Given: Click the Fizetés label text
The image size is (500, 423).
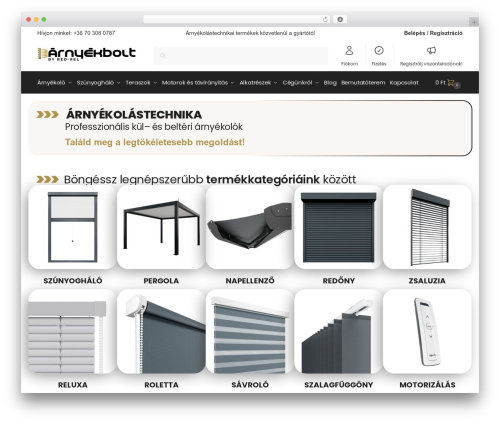Looking at the screenshot, I should click(x=379, y=64).
